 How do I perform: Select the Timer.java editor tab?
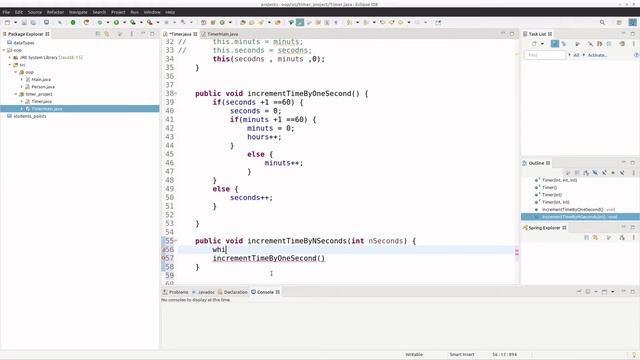180,34
